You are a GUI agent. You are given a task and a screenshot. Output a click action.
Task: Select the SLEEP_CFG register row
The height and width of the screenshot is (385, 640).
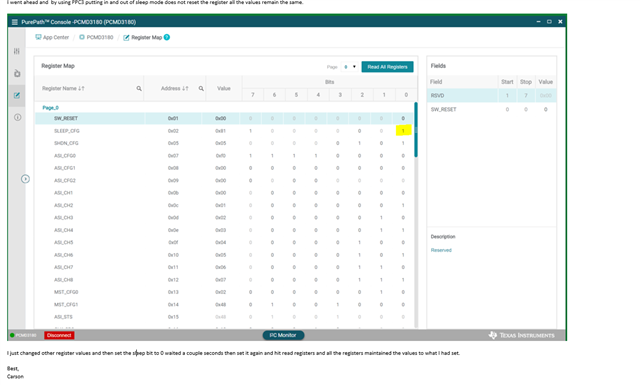(224, 131)
